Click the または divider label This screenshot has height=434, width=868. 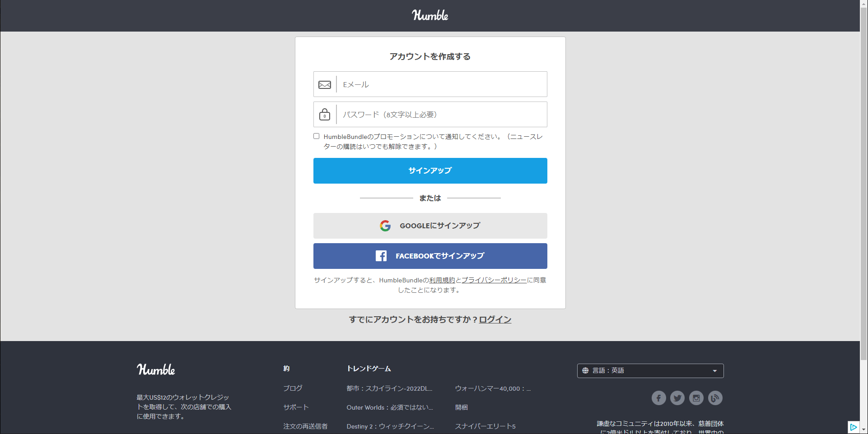pos(430,198)
